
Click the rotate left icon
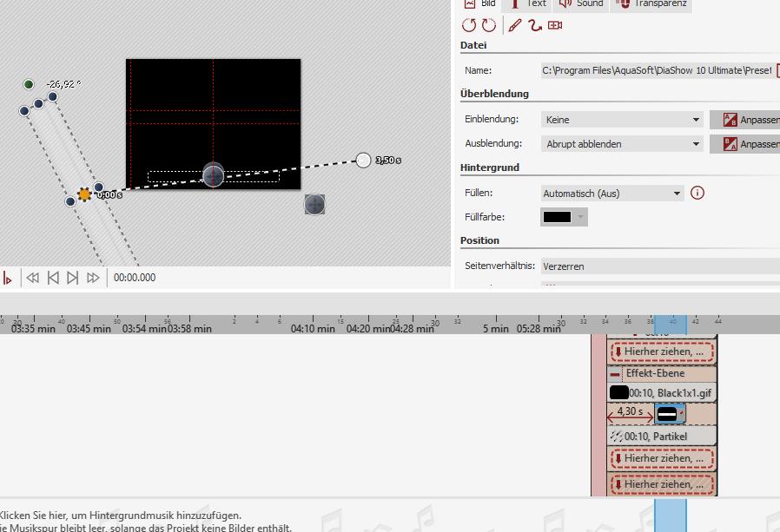(x=469, y=26)
